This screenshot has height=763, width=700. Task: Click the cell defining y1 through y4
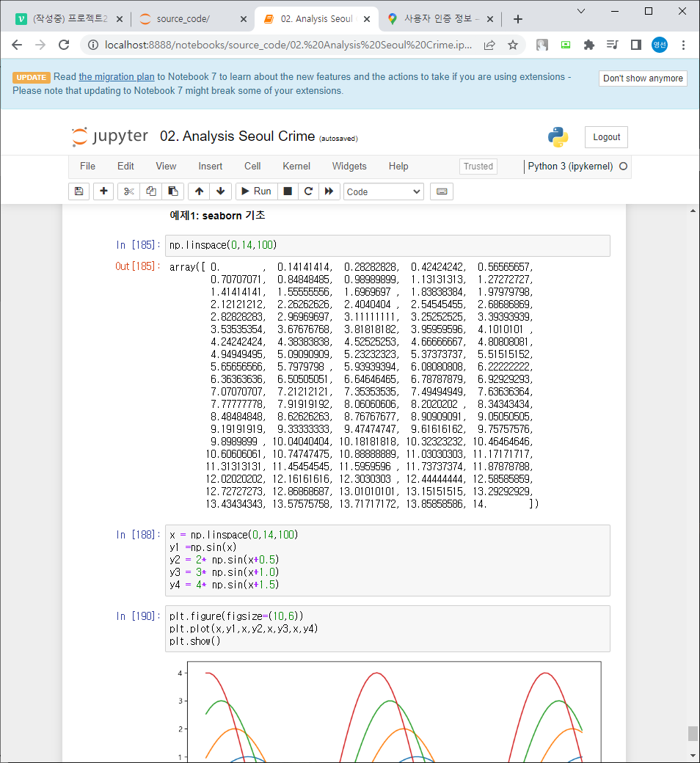[387, 560]
